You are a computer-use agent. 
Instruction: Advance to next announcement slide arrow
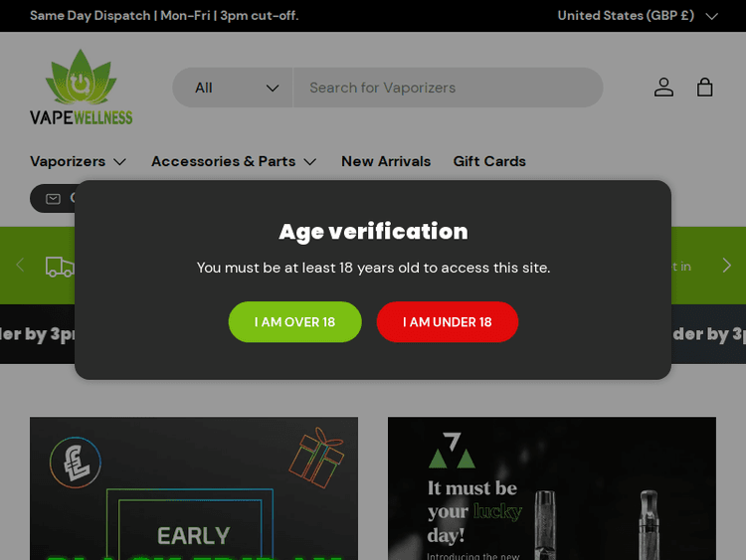tap(726, 266)
